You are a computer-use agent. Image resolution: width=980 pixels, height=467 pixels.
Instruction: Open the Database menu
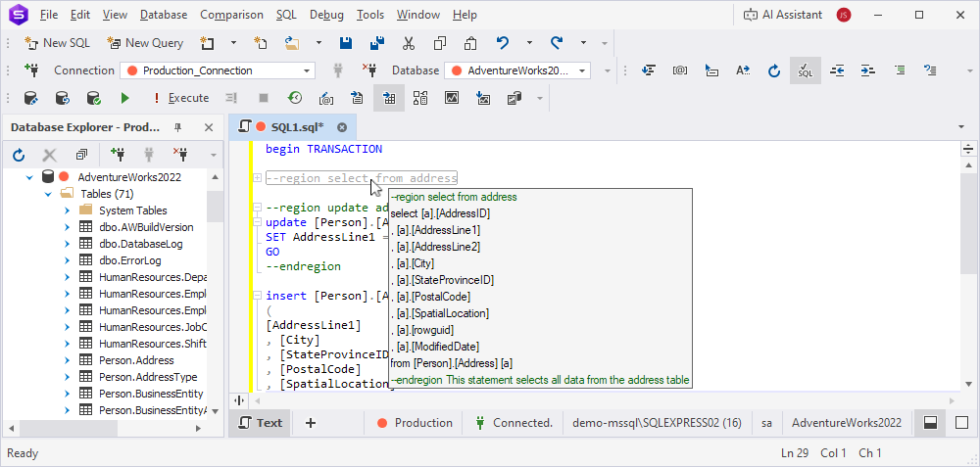[x=163, y=15]
